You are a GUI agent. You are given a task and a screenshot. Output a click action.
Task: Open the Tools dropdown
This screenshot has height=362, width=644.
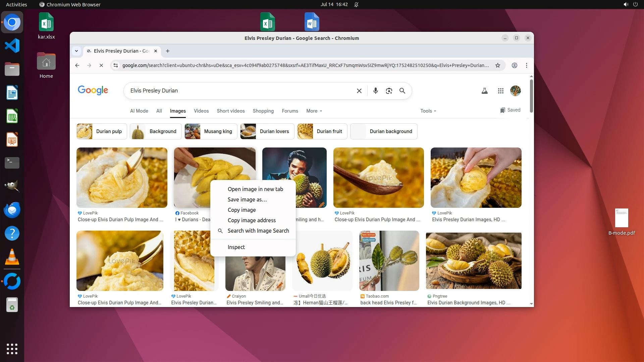coord(428,111)
